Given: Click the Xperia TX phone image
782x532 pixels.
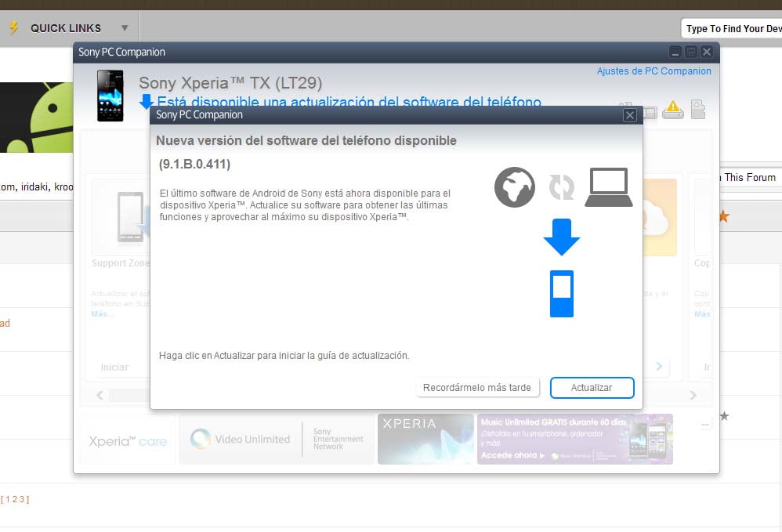Looking at the screenshot, I should click(110, 96).
